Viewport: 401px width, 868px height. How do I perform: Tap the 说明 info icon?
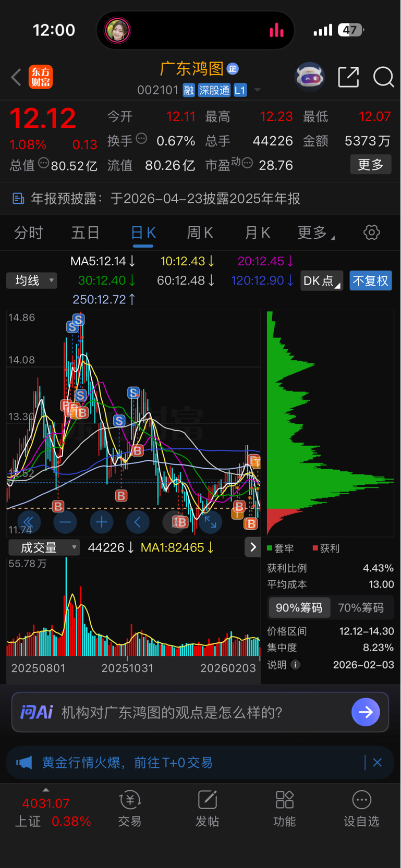[295, 665]
